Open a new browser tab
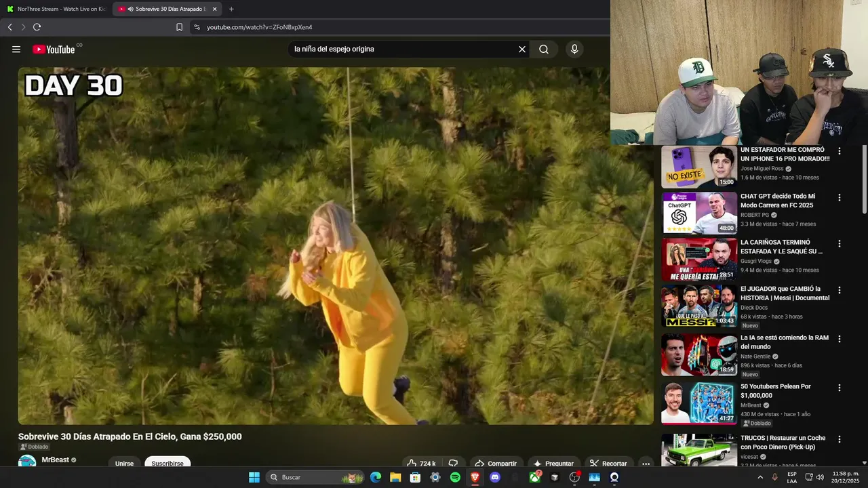Viewport: 868px width, 488px height. tap(231, 9)
